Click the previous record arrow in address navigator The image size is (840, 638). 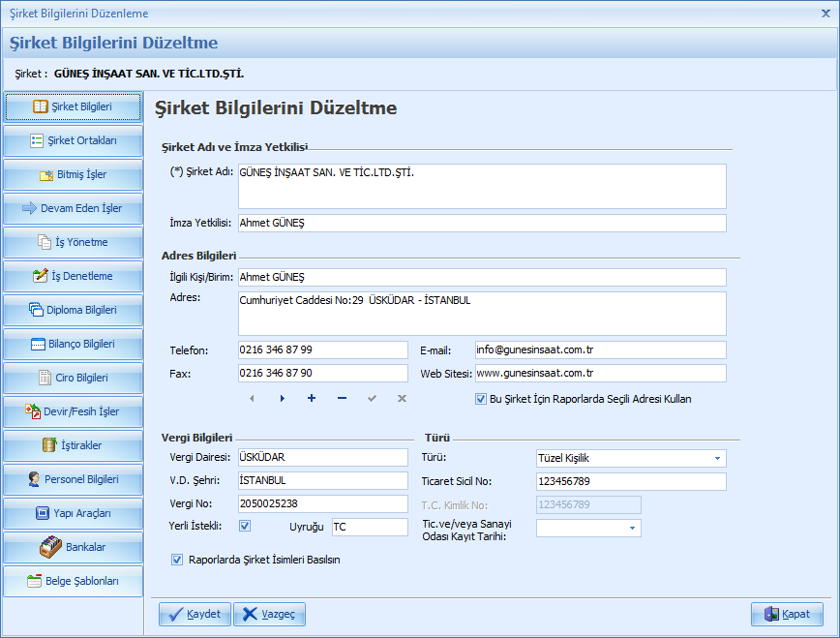(x=252, y=398)
